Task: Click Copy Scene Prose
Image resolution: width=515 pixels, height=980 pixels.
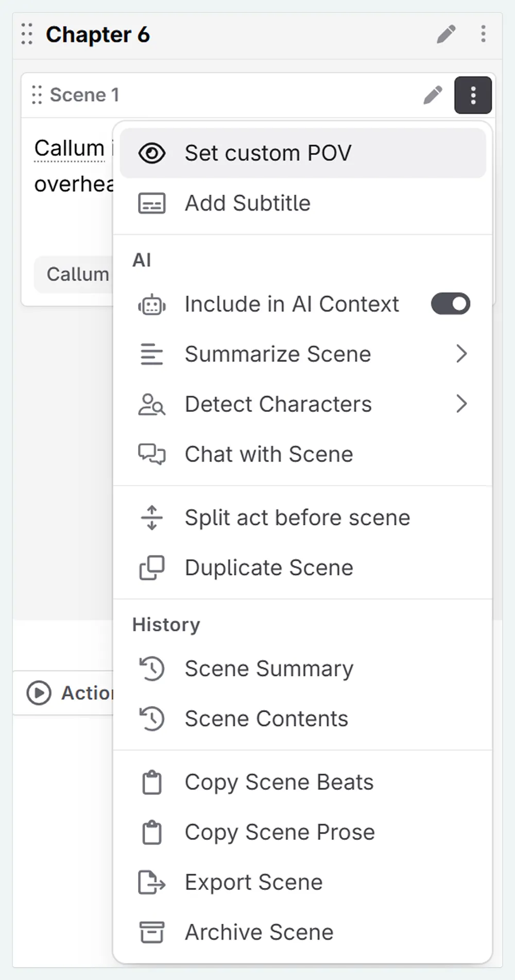Action: 279,832
